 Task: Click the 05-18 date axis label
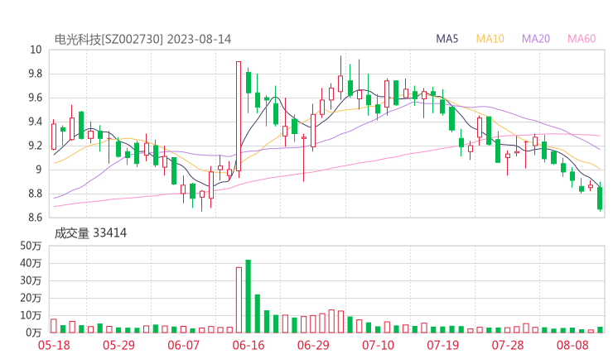[x=54, y=345]
